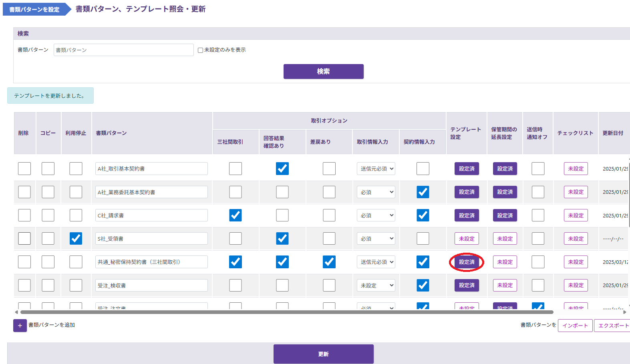
Task: Uncheck 契約情報入力 for 受注_検収書
Action: pos(423,285)
